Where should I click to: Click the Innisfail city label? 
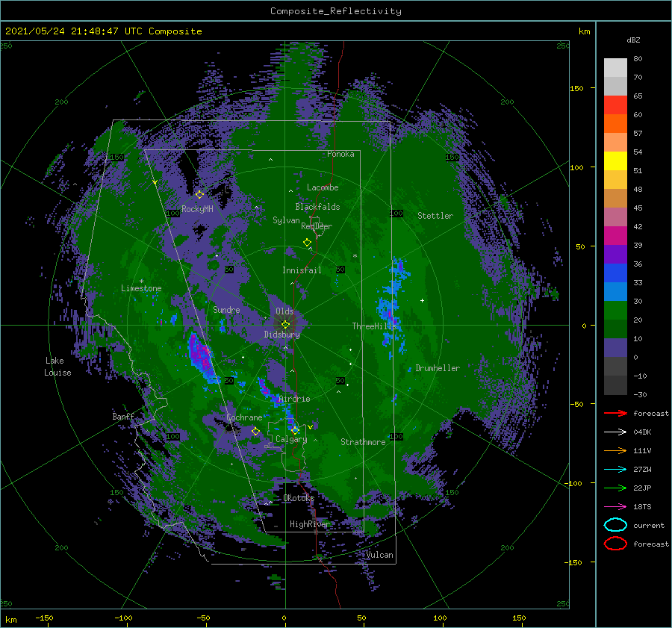pos(302,270)
